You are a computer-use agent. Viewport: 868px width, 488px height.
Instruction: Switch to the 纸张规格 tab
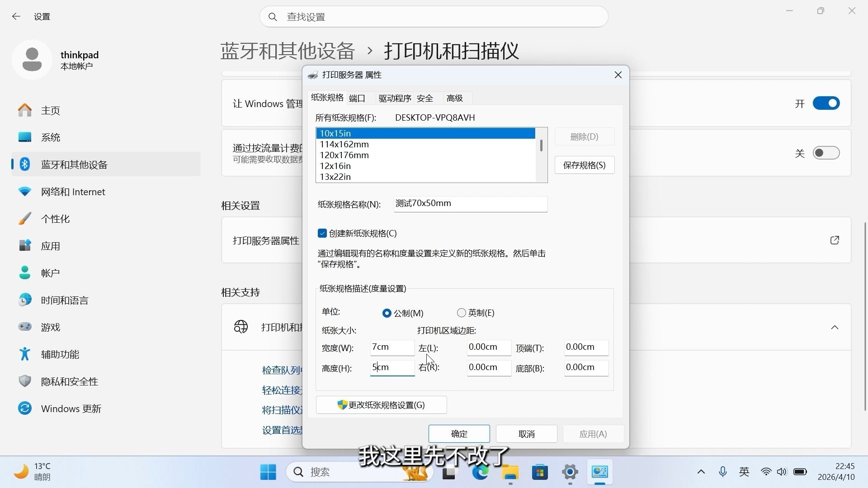[327, 98]
